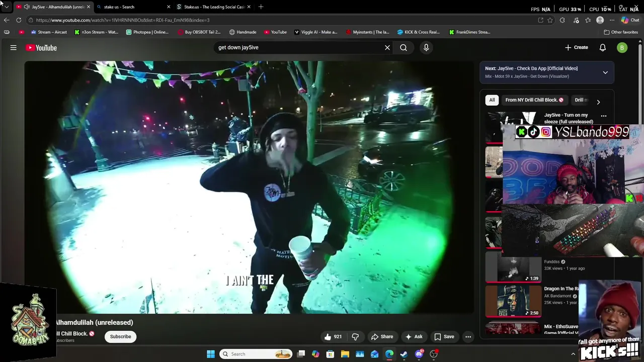The image size is (644, 362).
Task: Open the Chill Block channel page
Action: click(74, 333)
